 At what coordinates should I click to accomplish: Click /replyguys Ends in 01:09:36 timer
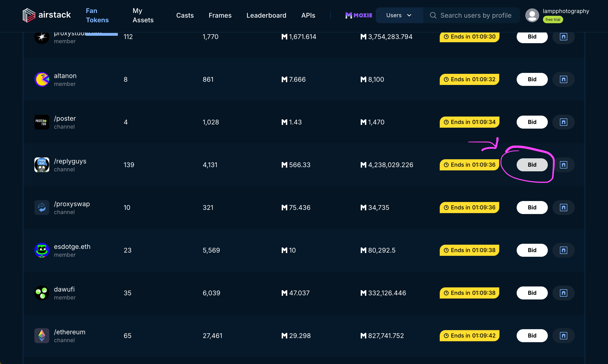click(x=469, y=165)
